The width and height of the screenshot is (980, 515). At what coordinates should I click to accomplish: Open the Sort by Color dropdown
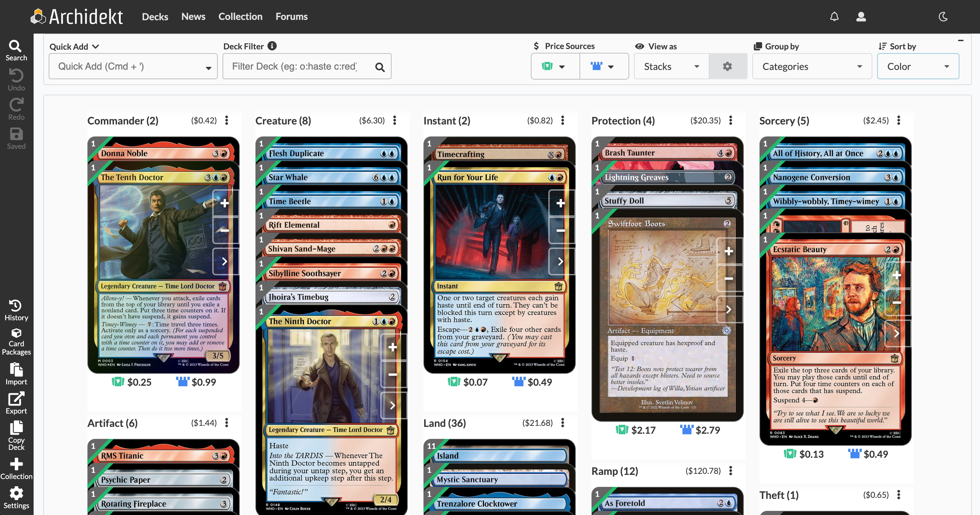[919, 66]
